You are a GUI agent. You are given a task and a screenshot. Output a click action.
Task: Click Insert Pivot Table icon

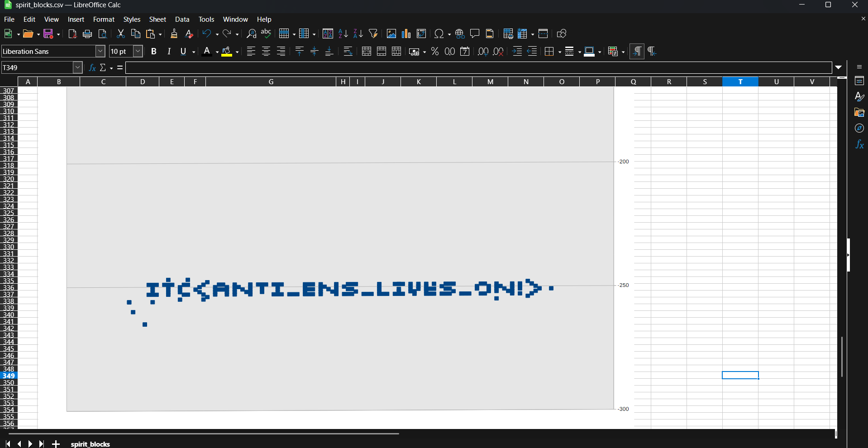pyautogui.click(x=421, y=33)
